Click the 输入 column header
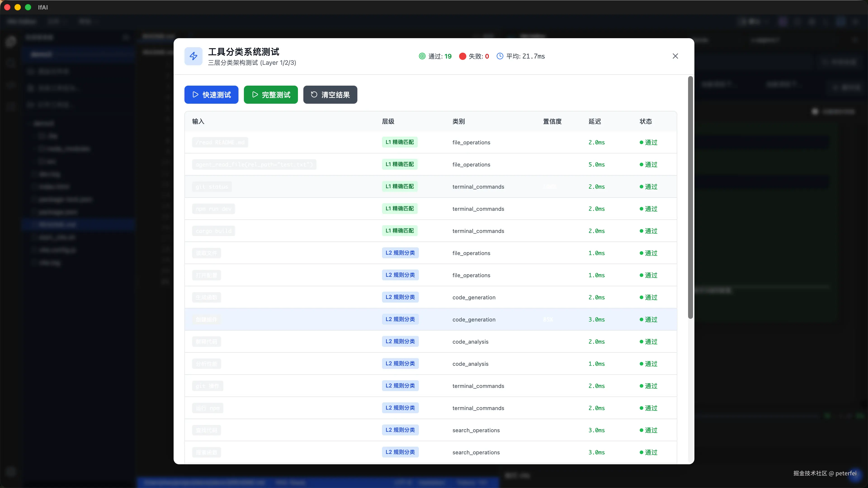Viewport: 868px width, 488px height. point(198,121)
